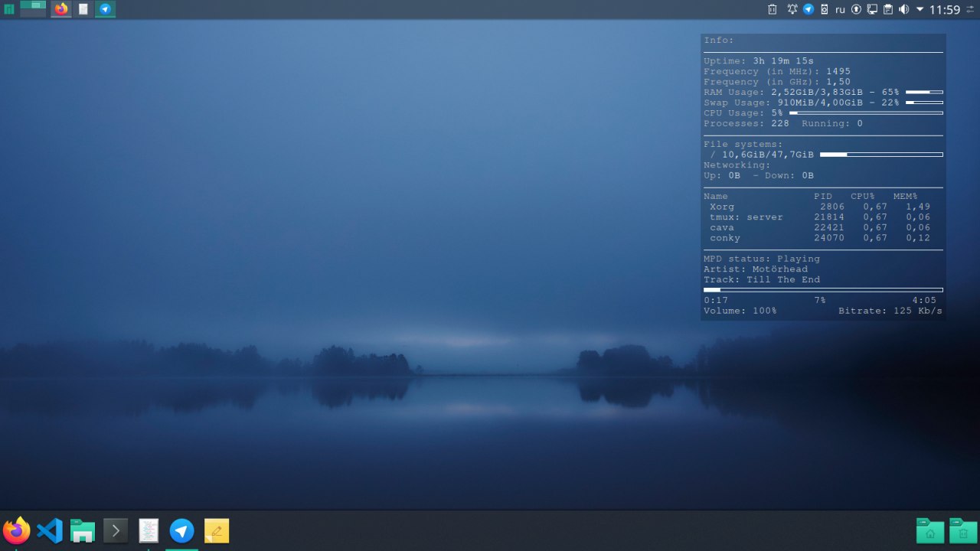Image resolution: width=980 pixels, height=551 pixels.
Task: Click "MPD status: Playing" text
Action: click(x=762, y=259)
